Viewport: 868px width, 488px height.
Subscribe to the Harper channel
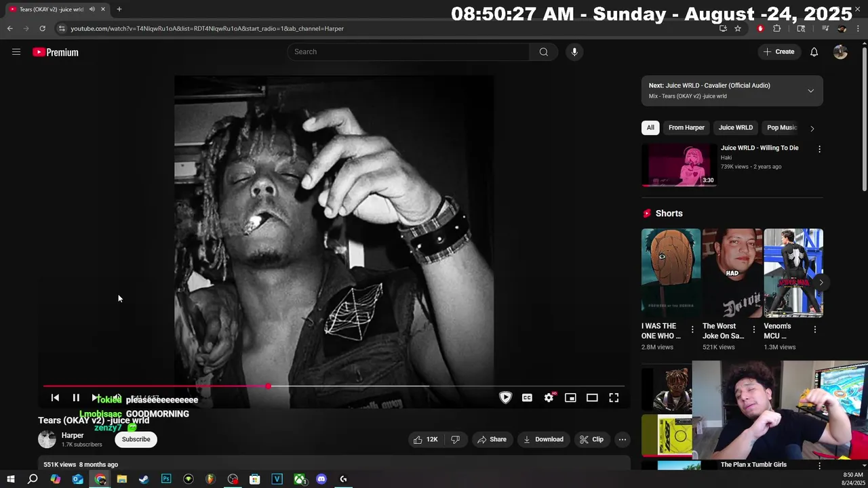click(136, 439)
